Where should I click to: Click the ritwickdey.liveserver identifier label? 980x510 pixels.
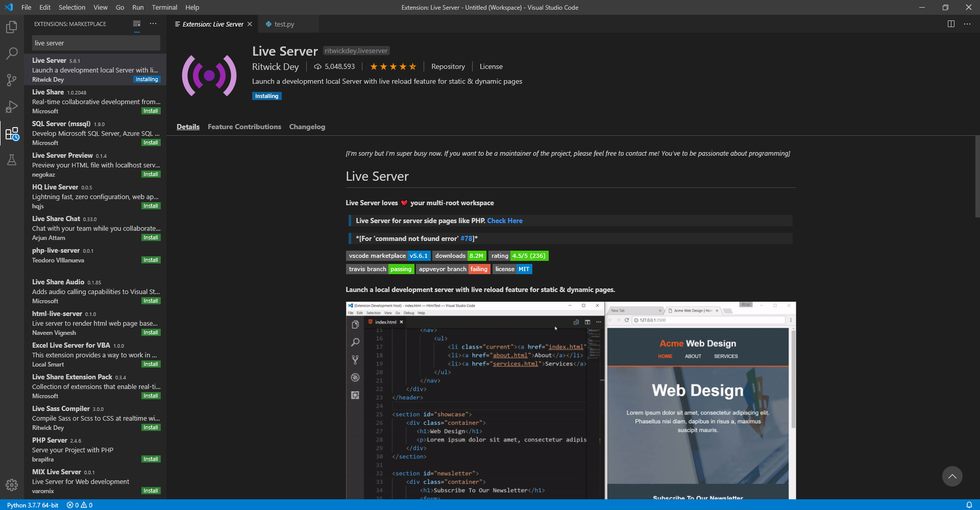[356, 51]
